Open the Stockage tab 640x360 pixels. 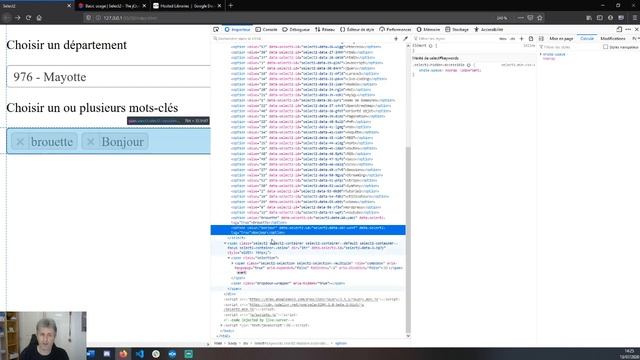point(457,29)
